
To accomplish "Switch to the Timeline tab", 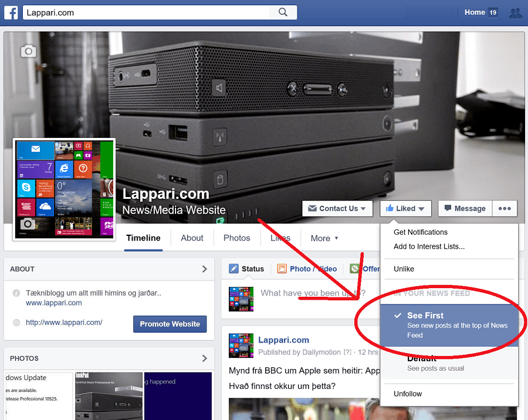I will pos(143,238).
